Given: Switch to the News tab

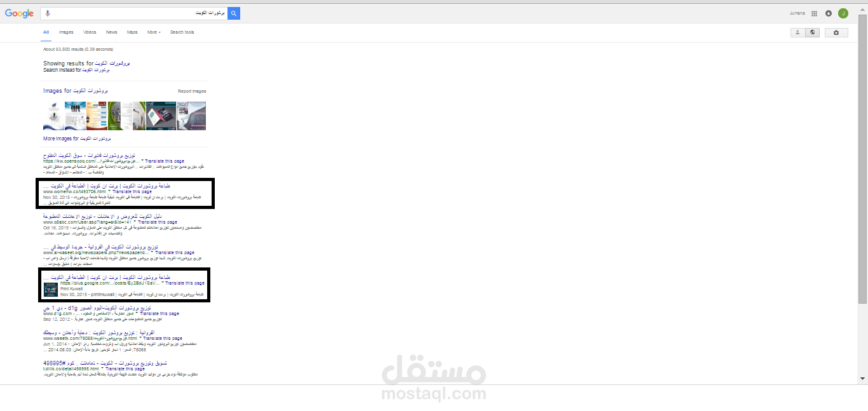Looking at the screenshot, I should 112,32.
